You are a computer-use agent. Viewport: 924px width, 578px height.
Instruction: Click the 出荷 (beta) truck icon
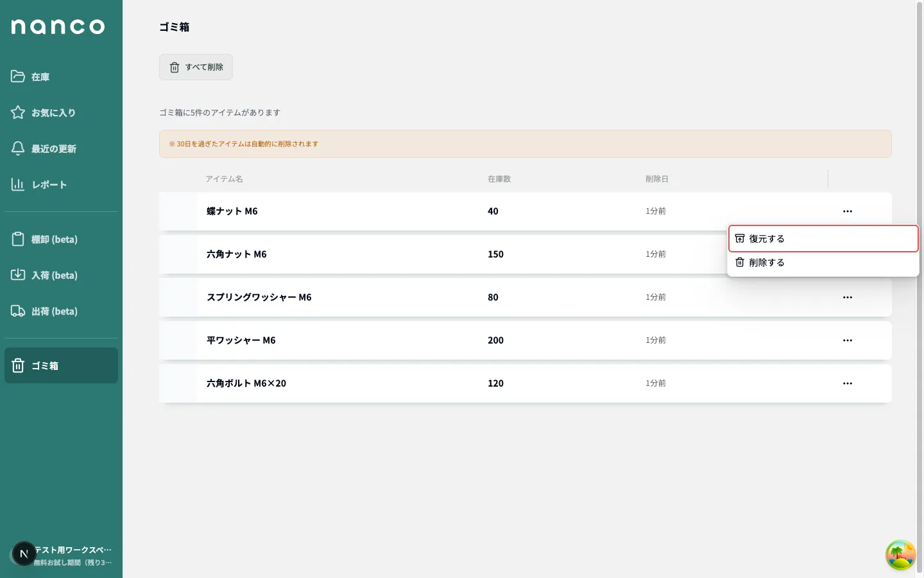[18, 311]
